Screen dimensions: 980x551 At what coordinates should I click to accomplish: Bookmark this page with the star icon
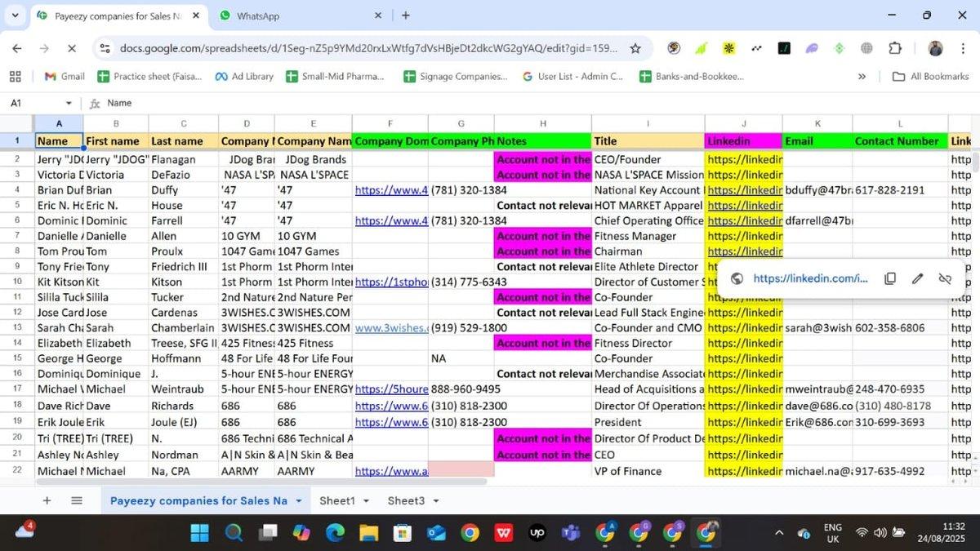635,48
